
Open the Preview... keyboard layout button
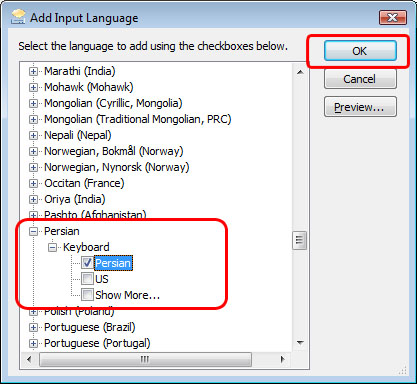tap(360, 107)
